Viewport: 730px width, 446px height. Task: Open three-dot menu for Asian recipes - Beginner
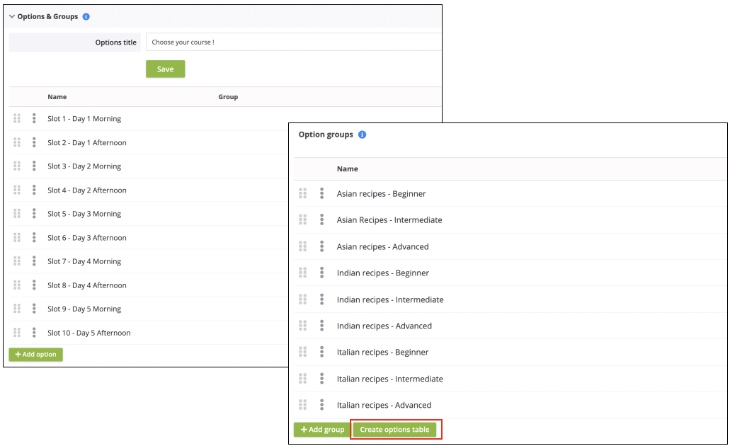pyautogui.click(x=322, y=193)
